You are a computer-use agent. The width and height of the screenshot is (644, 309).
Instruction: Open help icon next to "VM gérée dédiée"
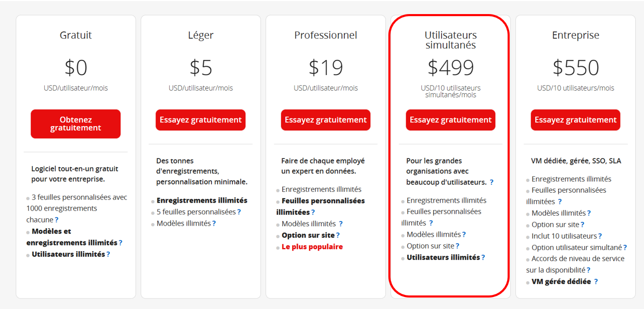(x=596, y=281)
